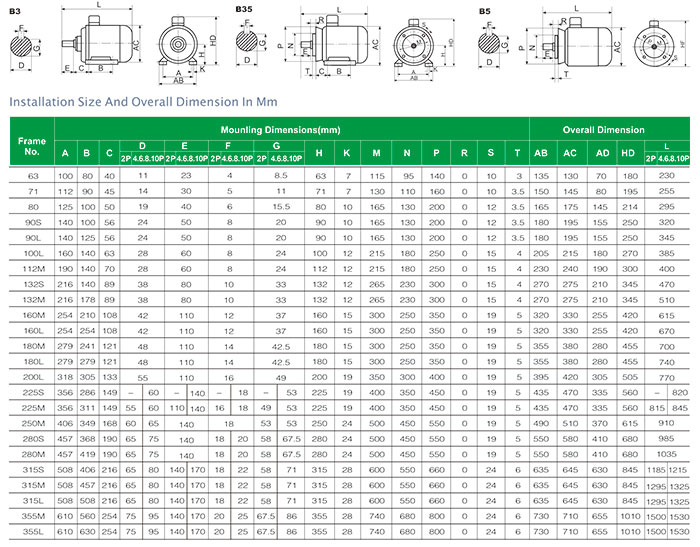Click the M column header

pyautogui.click(x=376, y=153)
